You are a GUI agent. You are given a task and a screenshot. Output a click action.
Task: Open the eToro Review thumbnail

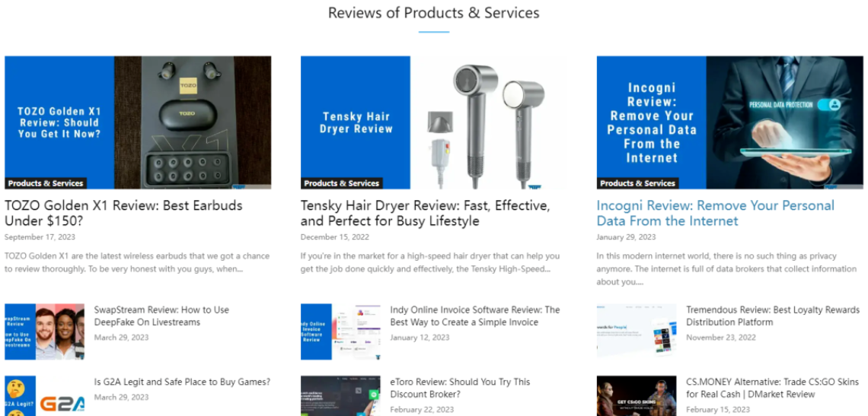click(x=340, y=396)
